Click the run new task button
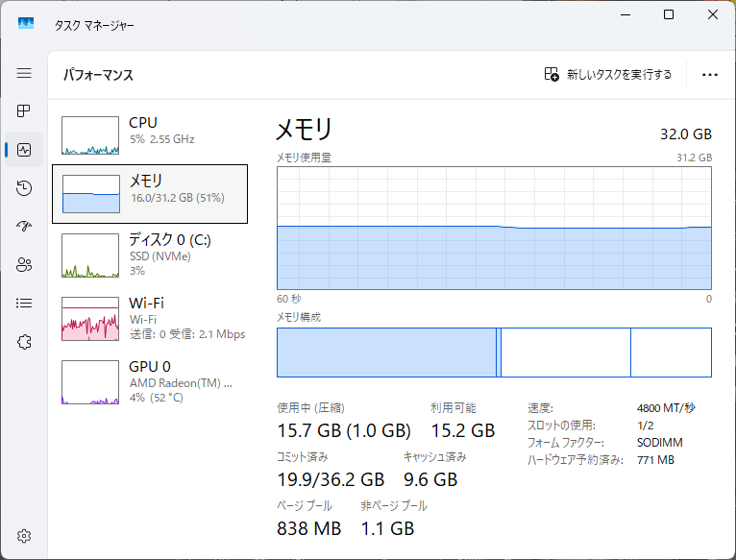 tap(607, 75)
